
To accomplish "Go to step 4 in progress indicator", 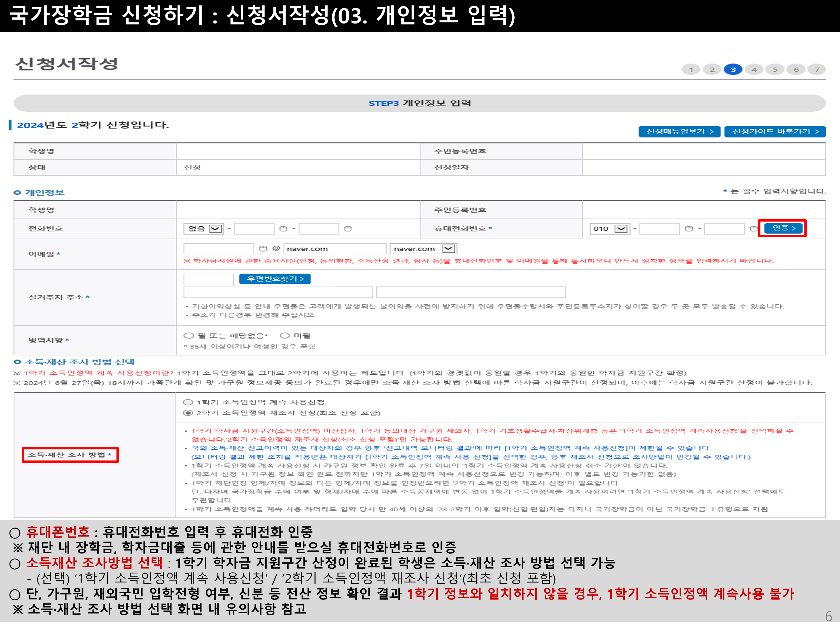I will (754, 69).
